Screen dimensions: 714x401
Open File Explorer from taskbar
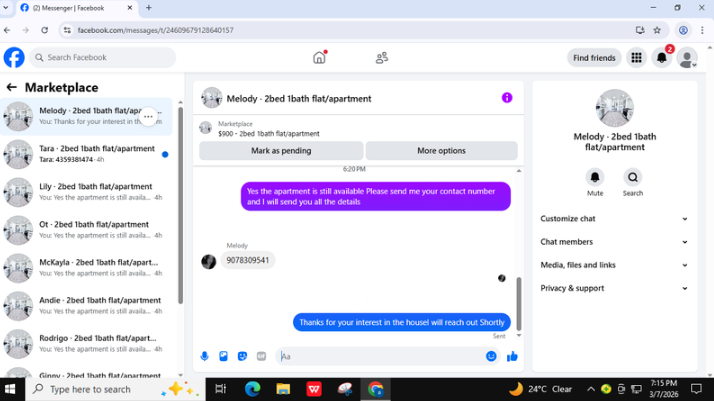click(283, 389)
